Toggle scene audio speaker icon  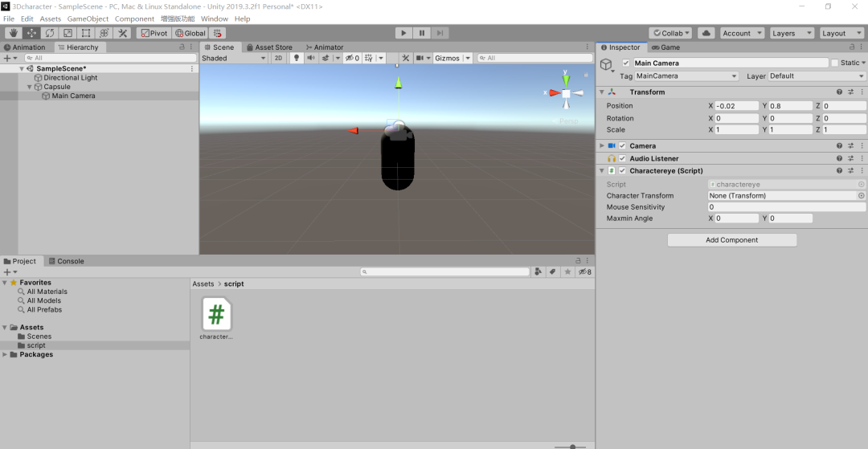tap(310, 58)
